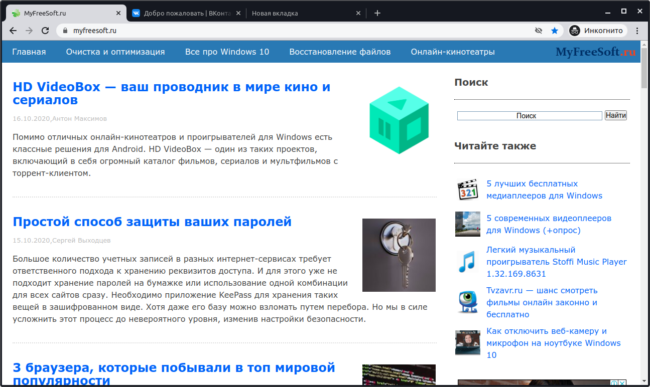The height and width of the screenshot is (387, 650).
Task: Open the Главная menu item
Action: [29, 52]
